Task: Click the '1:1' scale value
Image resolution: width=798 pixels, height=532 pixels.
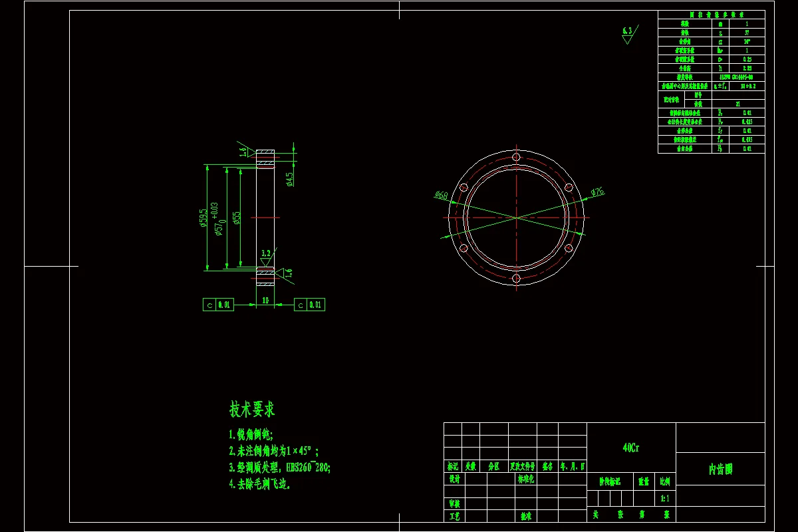Action: click(x=664, y=498)
